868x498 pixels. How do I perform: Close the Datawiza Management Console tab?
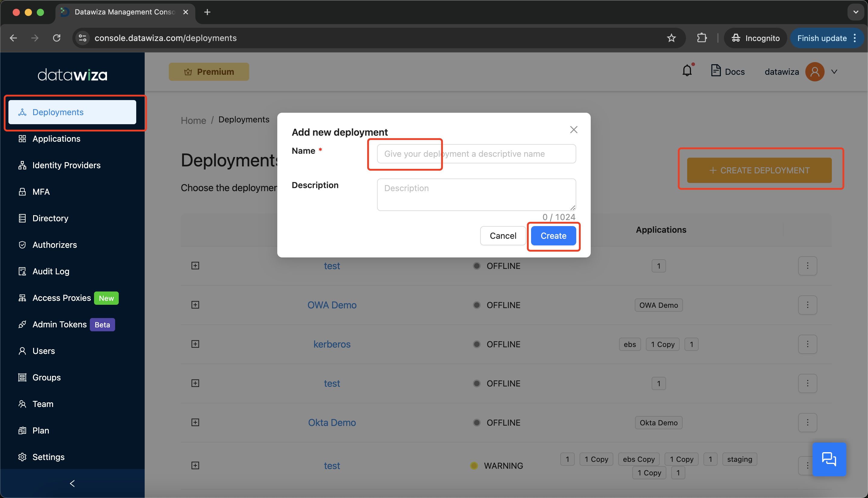[x=186, y=12]
